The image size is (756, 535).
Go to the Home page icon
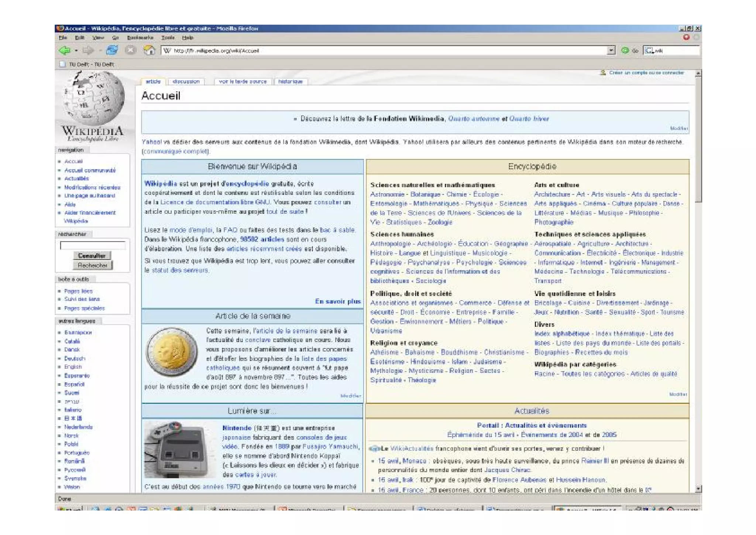click(149, 50)
